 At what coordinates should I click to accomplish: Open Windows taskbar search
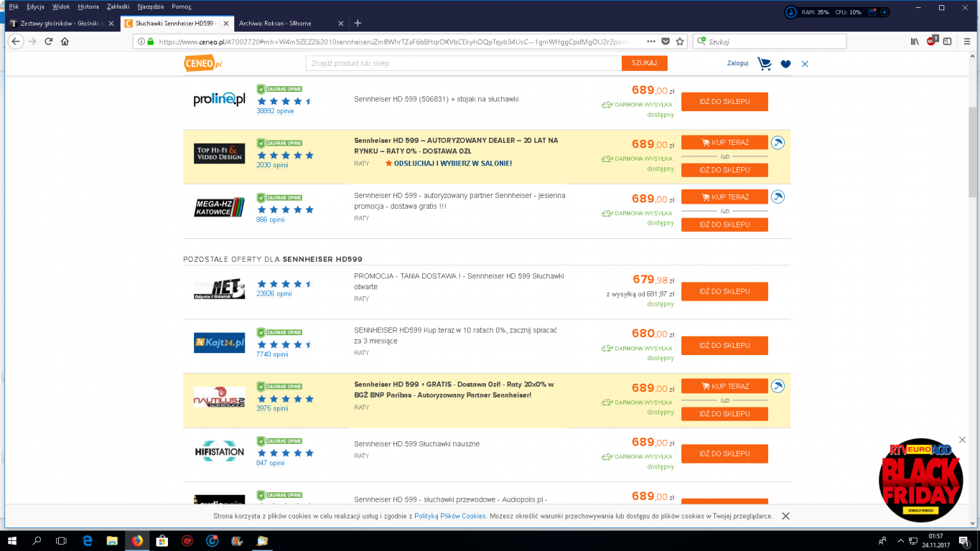(x=37, y=540)
